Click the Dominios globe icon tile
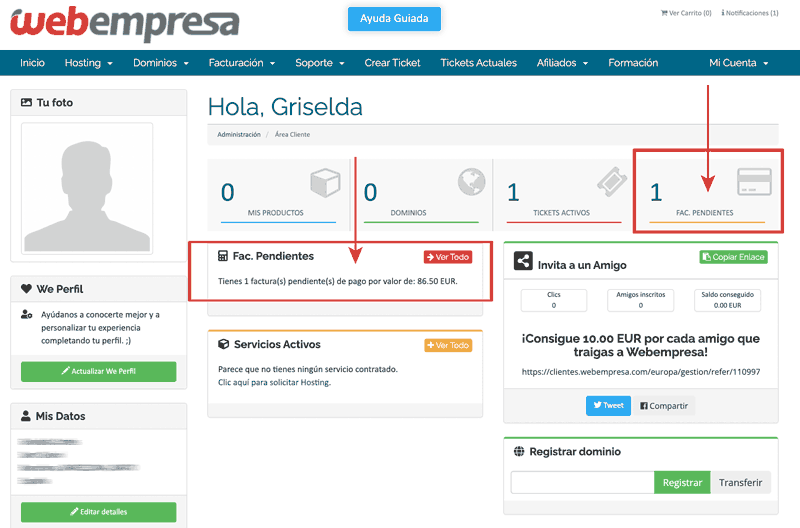 pos(471,182)
